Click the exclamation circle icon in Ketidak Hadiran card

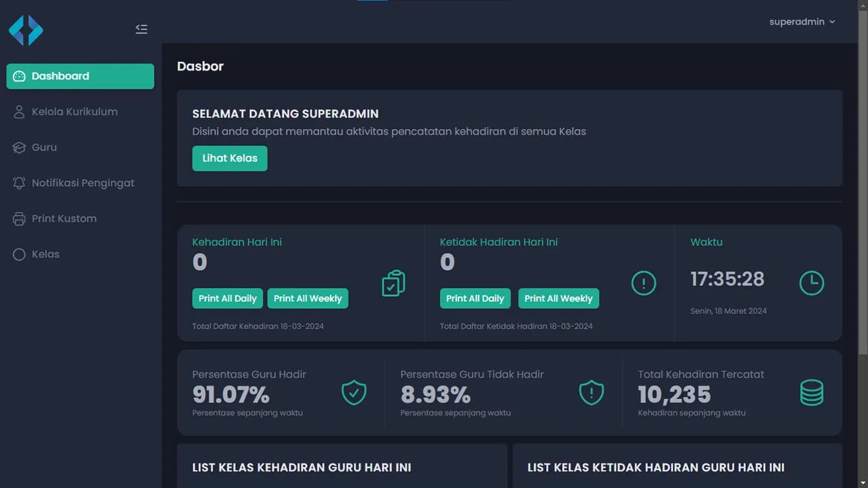(x=643, y=283)
